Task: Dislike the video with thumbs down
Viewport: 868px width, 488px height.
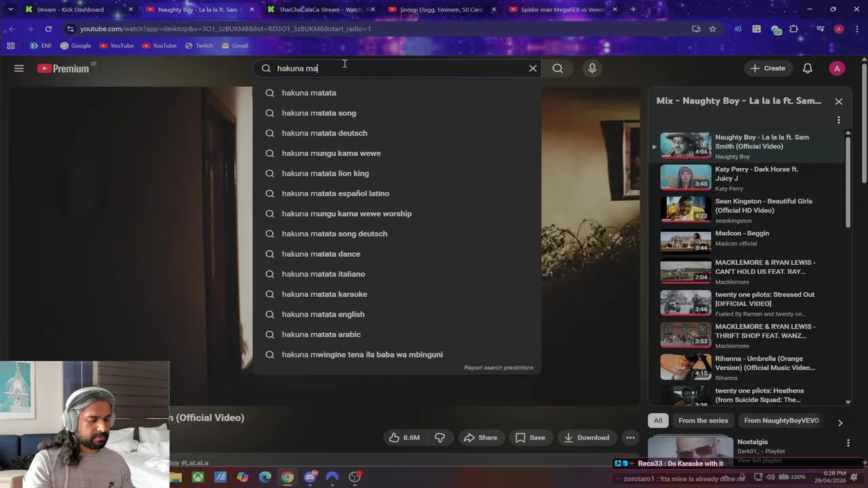Action: click(440, 438)
